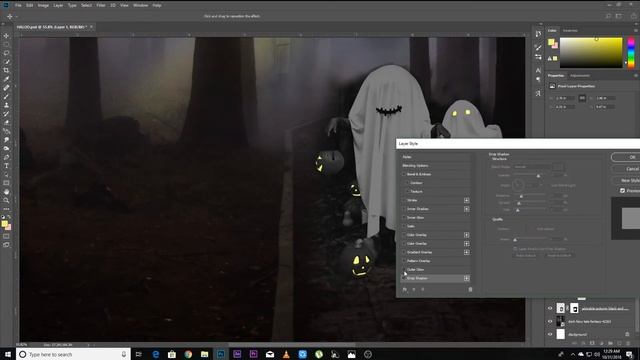The width and height of the screenshot is (640, 360).
Task: Add another Gradient Overlay plus button
Action: click(467, 252)
